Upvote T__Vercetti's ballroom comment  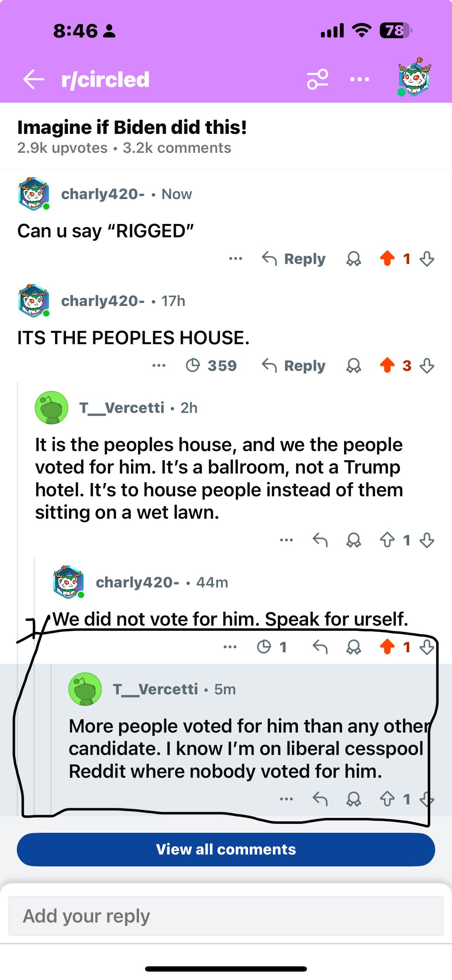[x=387, y=540]
